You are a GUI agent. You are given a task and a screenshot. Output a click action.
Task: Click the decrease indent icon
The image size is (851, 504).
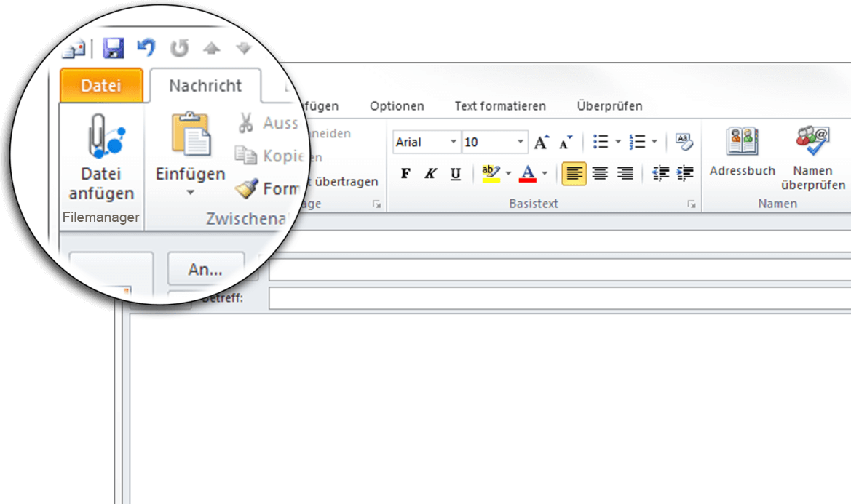point(660,173)
